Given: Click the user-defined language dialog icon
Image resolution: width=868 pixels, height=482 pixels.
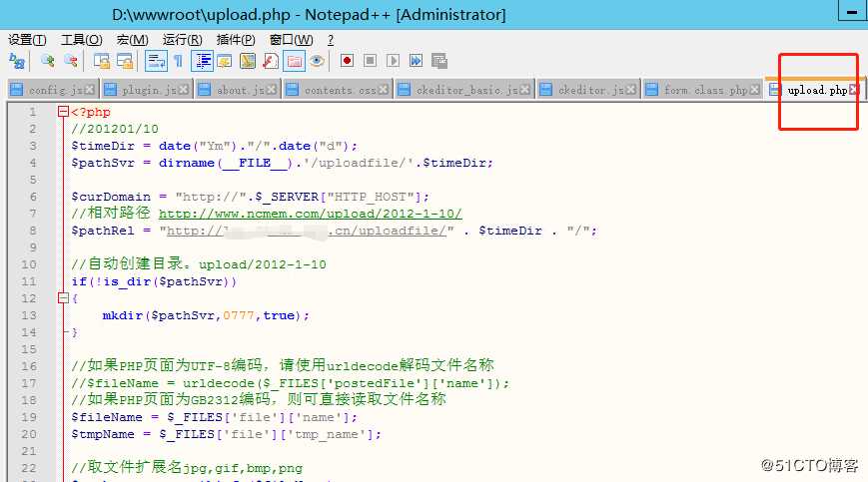Looking at the screenshot, I should pos(224,61).
